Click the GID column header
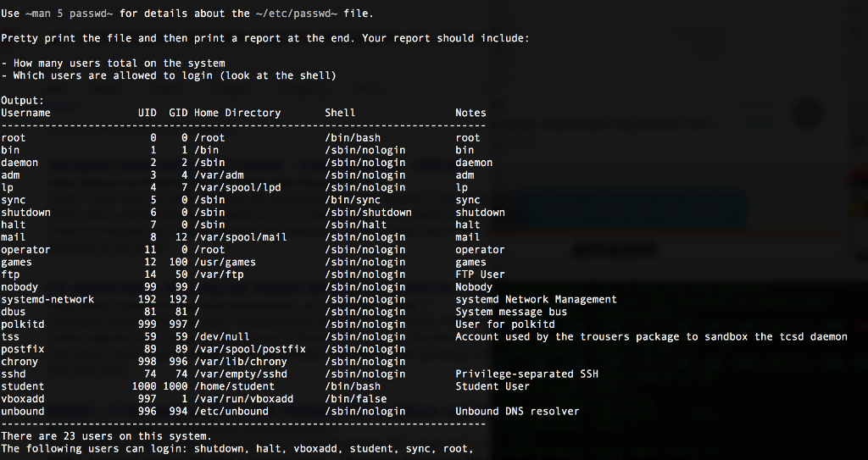Screen dimensions: 868x460 [x=178, y=113]
